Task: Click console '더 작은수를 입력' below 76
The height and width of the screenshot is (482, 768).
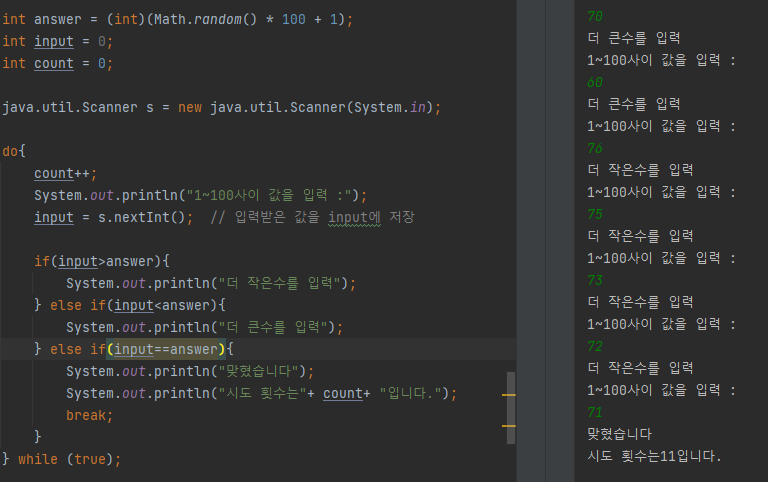Action: tap(640, 170)
